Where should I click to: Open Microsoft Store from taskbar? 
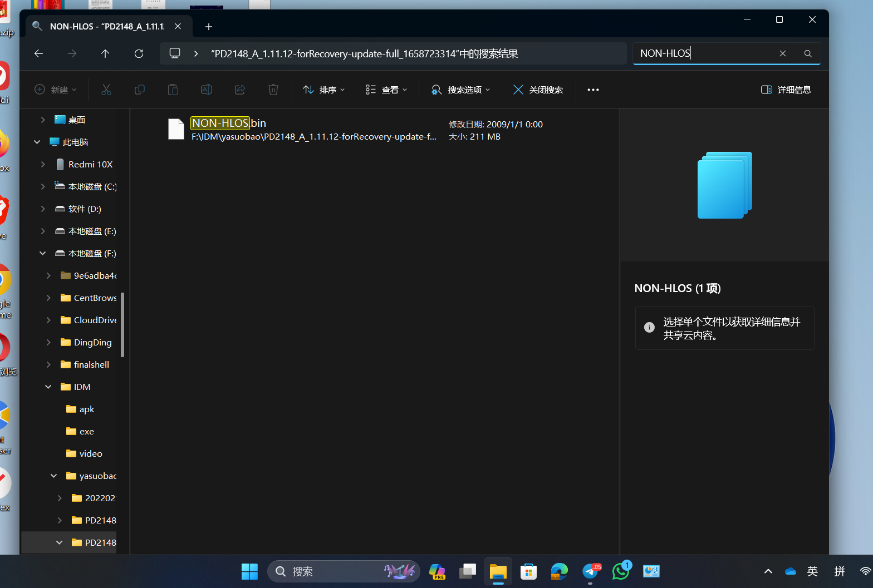528,571
